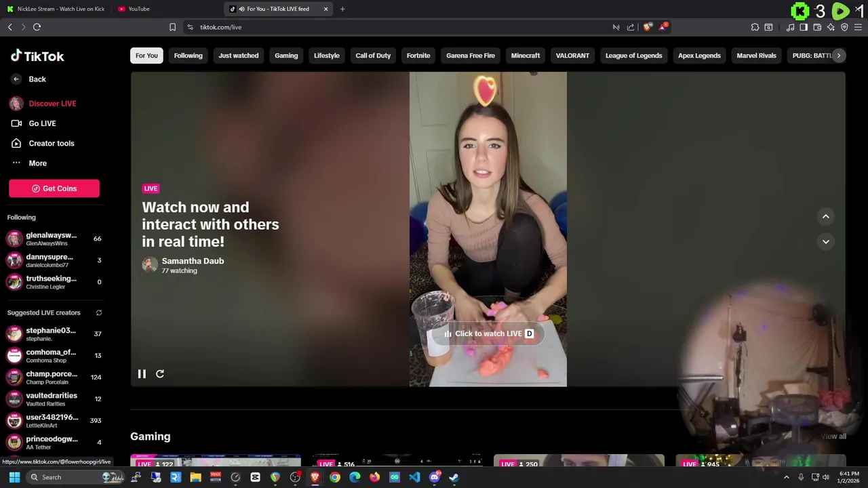This screenshot has width=868, height=488.
Task: Open dannysupre... followed creator
Action: [54, 260]
